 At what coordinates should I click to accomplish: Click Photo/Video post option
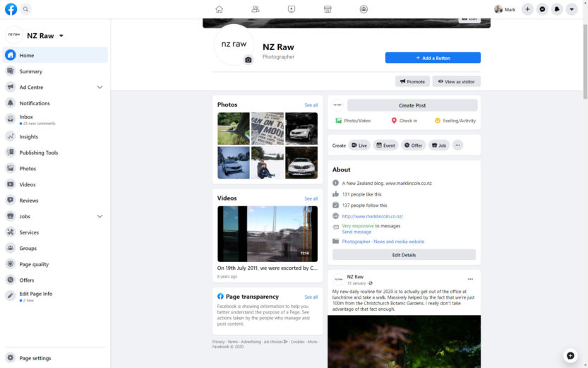[x=353, y=121]
